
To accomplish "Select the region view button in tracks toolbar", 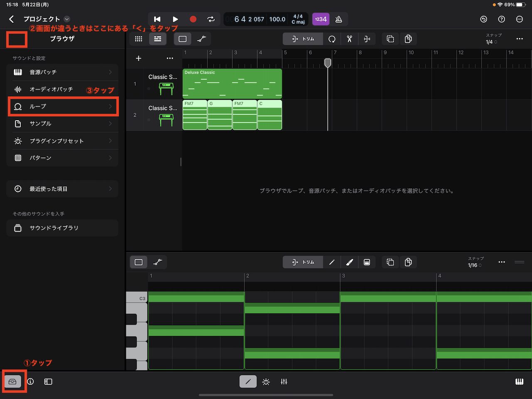I will pos(182,39).
